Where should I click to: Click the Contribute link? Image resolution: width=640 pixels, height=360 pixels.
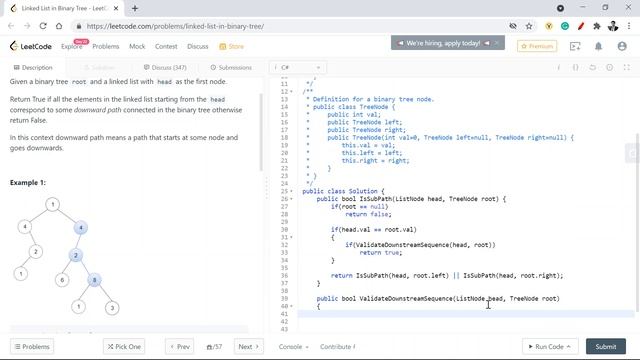click(x=338, y=347)
